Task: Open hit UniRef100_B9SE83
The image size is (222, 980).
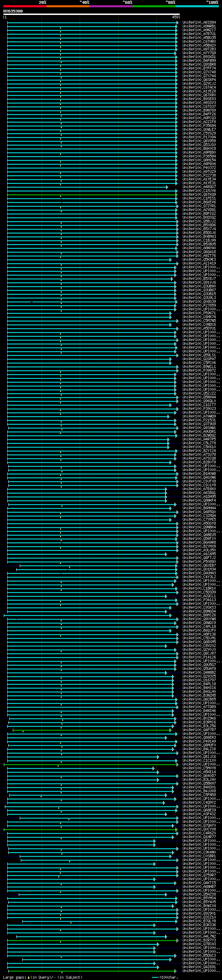Action: (x=199, y=99)
